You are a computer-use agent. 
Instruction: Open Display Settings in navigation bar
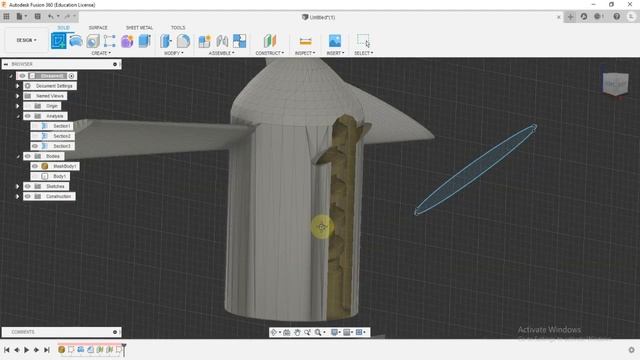click(x=334, y=333)
